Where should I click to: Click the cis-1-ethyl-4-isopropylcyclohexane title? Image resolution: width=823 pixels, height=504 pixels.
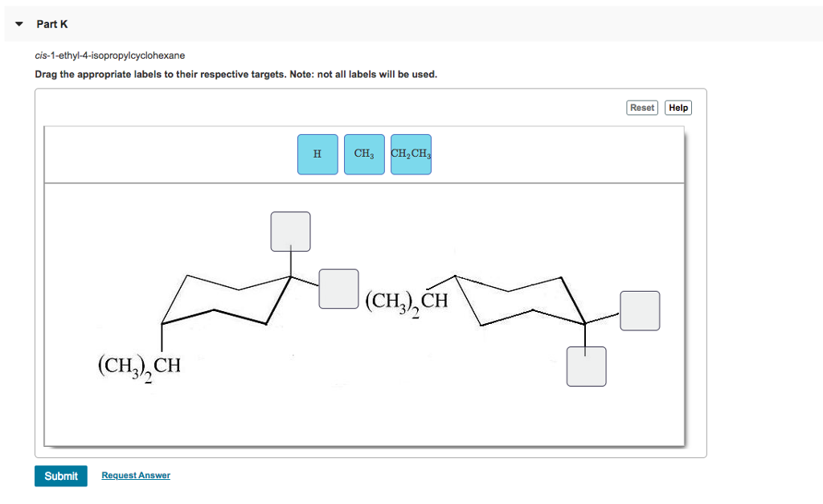pyautogui.click(x=109, y=55)
